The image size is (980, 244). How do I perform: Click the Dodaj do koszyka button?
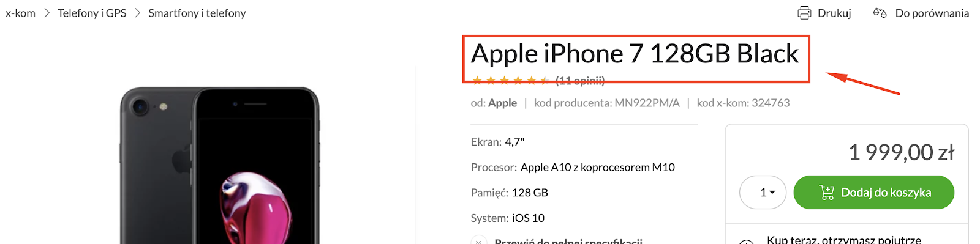click(x=873, y=193)
